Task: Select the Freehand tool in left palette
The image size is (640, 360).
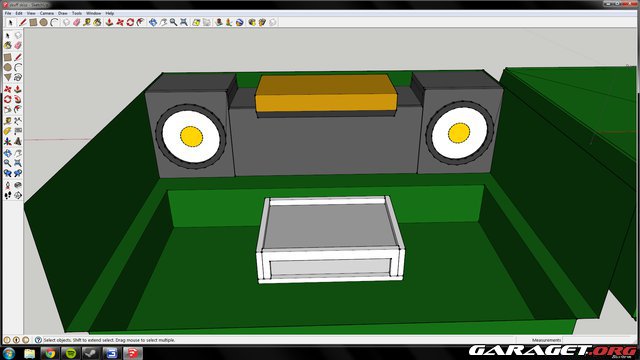Action: tap(18, 78)
